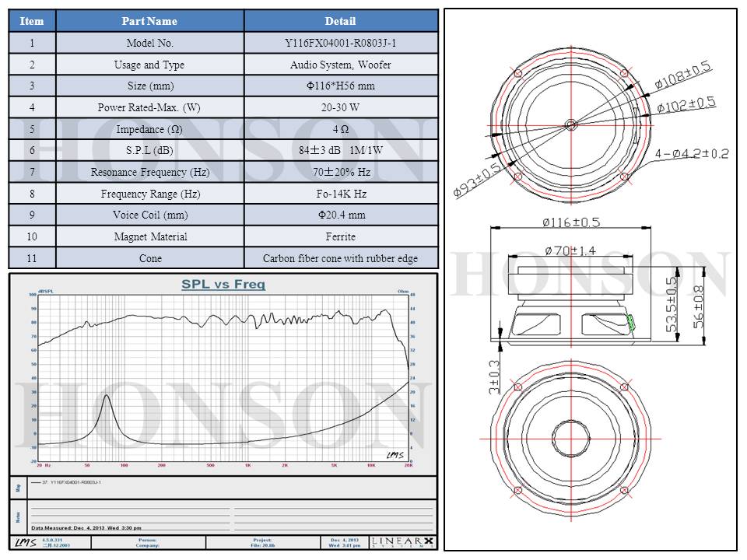Select the Model No. value Y116FX04001-R0803J-1
The width and height of the screenshot is (747, 560).
click(x=341, y=43)
